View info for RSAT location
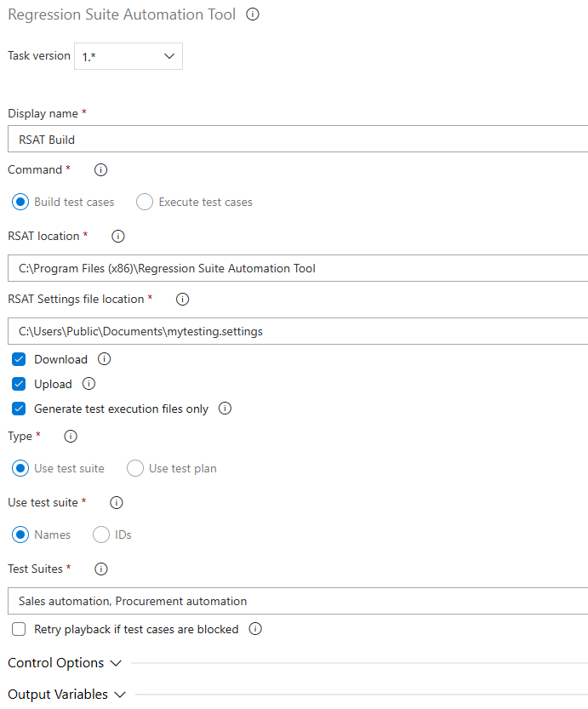The image size is (588, 709). tap(117, 236)
